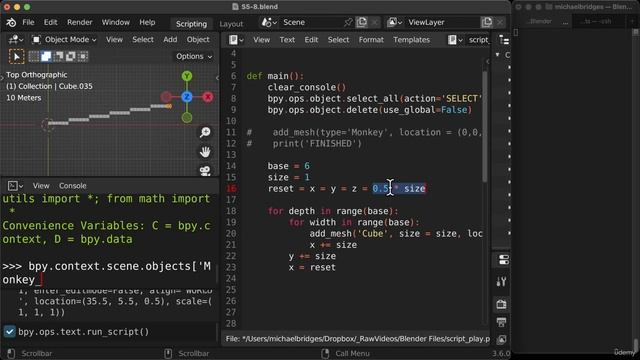
Task: Switch to the Scripting workspace tab
Action: tap(191, 24)
